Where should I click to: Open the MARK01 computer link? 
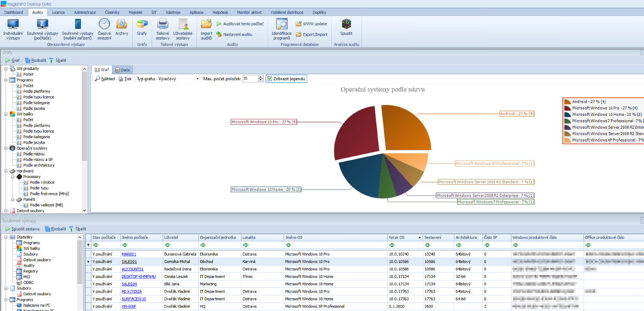tap(129, 254)
